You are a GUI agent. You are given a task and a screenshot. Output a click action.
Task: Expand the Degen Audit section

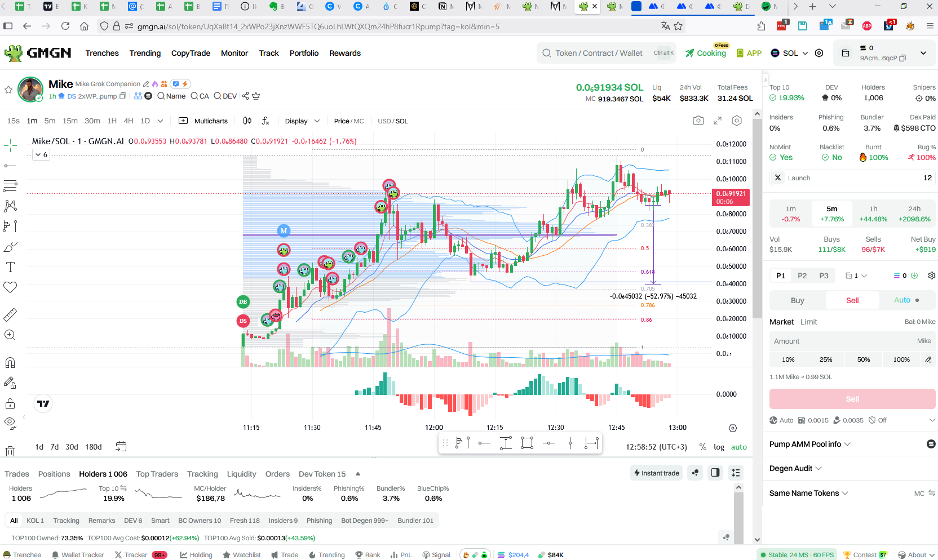pos(795,468)
